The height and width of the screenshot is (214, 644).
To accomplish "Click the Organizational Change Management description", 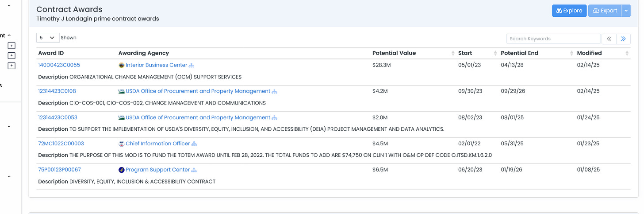I will (156, 77).
